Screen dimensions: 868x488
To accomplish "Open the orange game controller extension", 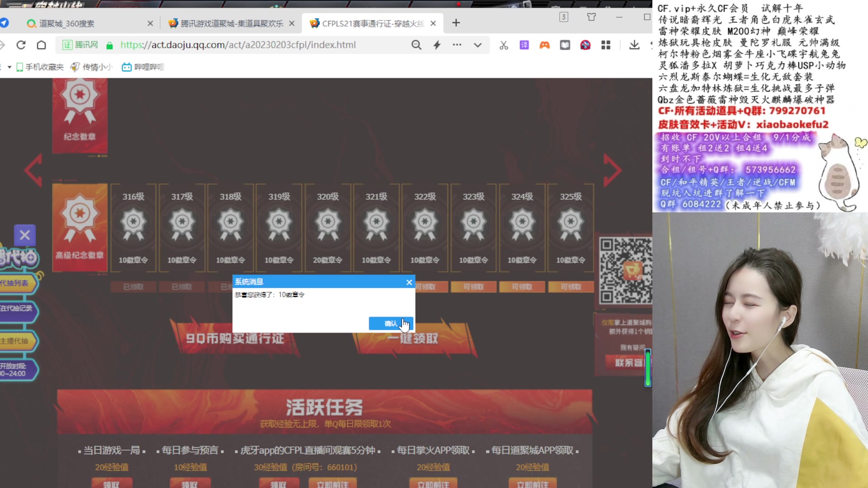I will pos(544,45).
